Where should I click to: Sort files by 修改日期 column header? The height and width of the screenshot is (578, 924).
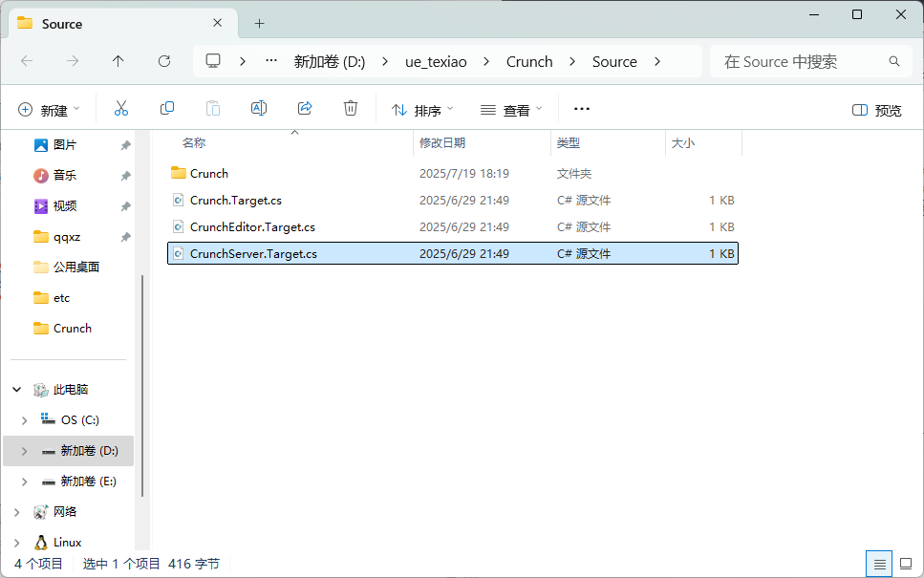pos(442,142)
